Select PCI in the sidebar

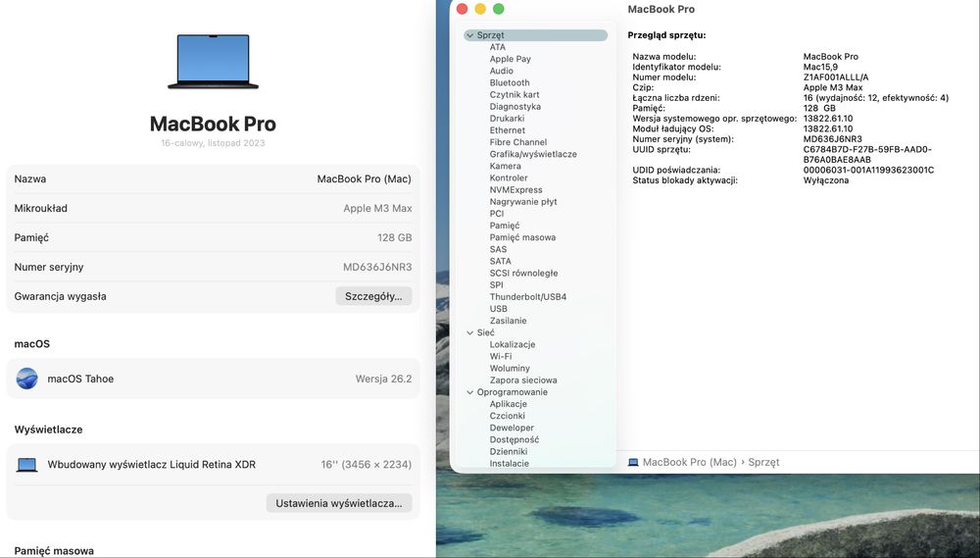point(496,214)
